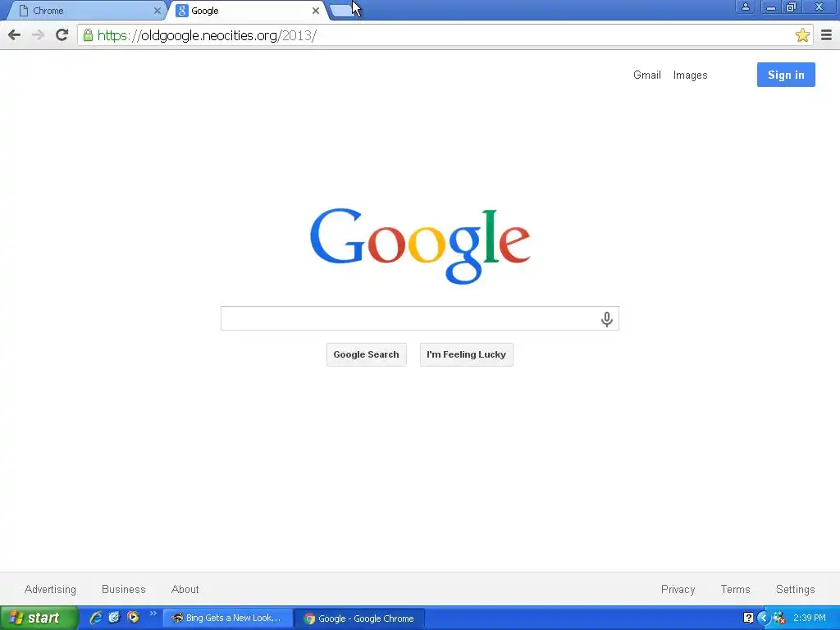This screenshot has width=840, height=630.
Task: Open the Business footer link
Action: (124, 589)
